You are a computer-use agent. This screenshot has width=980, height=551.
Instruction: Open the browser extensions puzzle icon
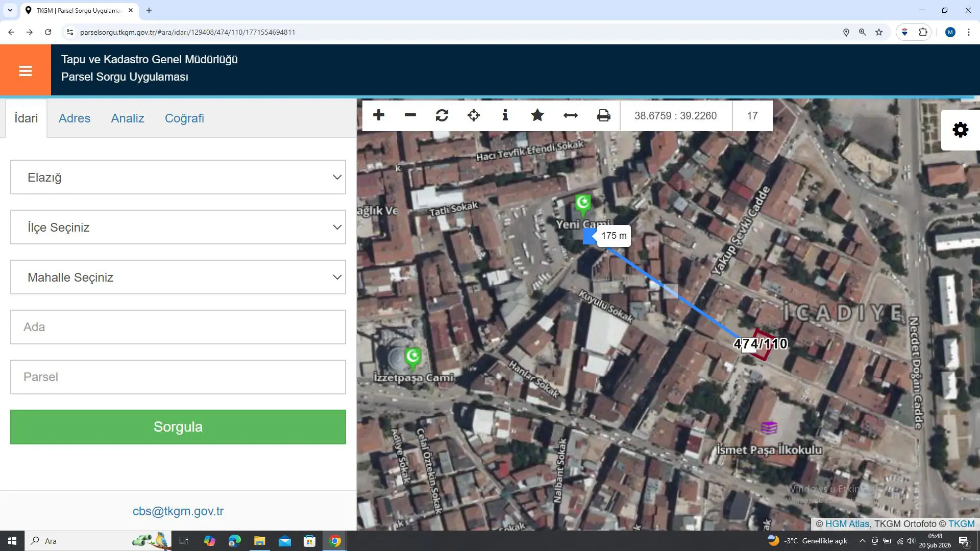(x=923, y=32)
